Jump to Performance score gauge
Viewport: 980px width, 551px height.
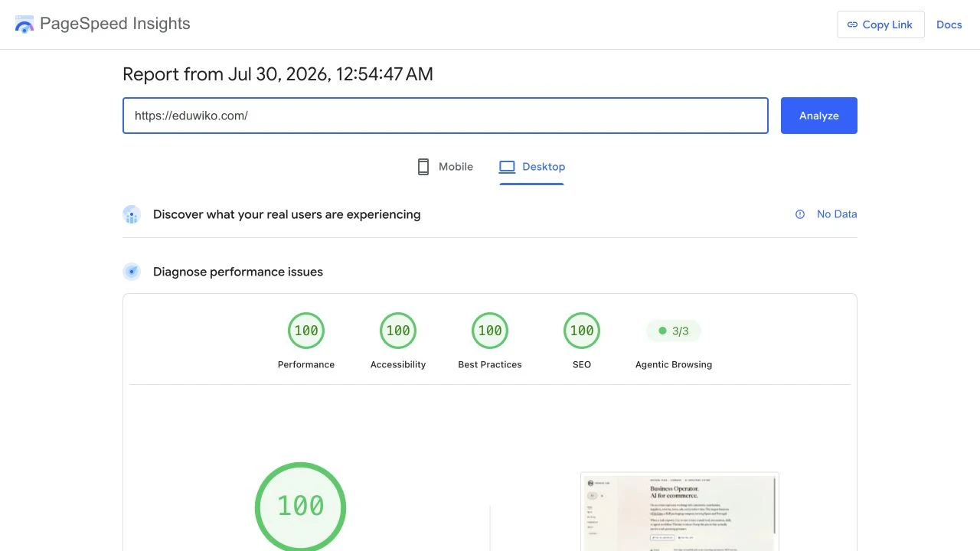point(306,331)
